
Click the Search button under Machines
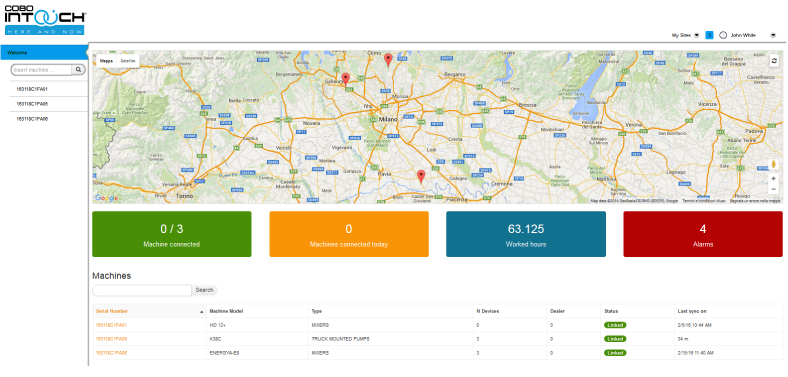click(x=205, y=290)
